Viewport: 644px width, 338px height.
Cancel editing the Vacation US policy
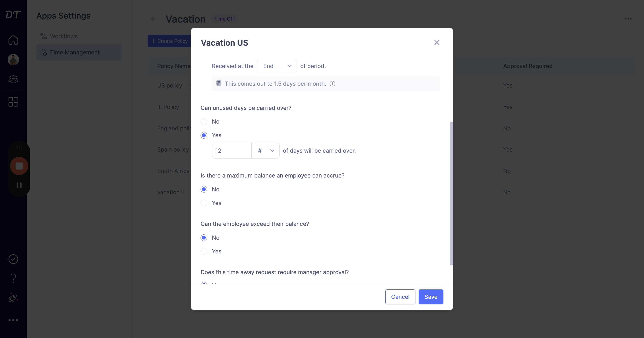400,297
